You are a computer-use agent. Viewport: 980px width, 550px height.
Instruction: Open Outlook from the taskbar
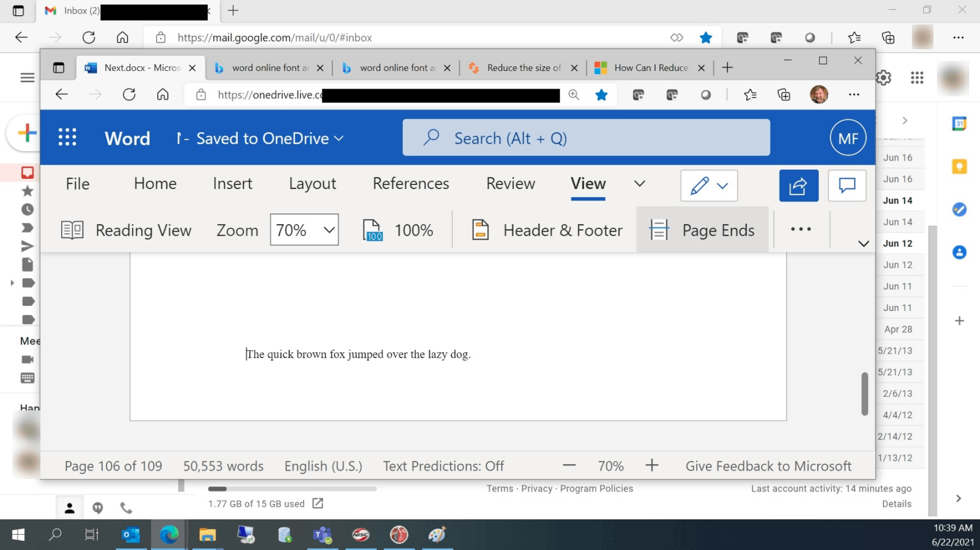coord(131,535)
